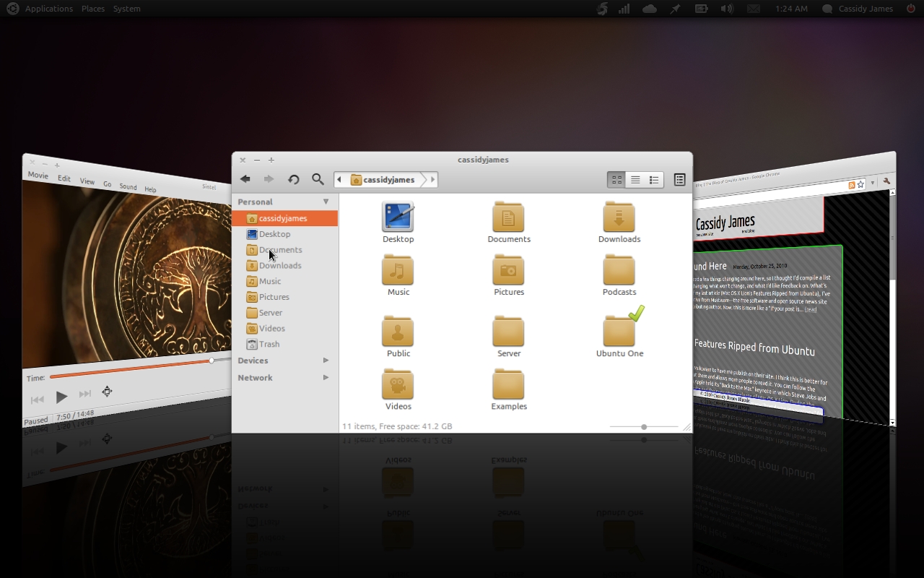Open the Help menu in video player
Screen dimensions: 924x578
pos(150,189)
